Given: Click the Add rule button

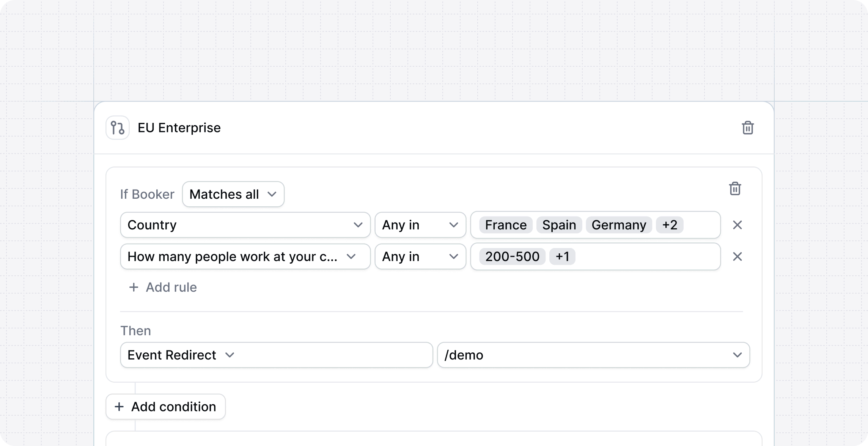Looking at the screenshot, I should (x=163, y=287).
